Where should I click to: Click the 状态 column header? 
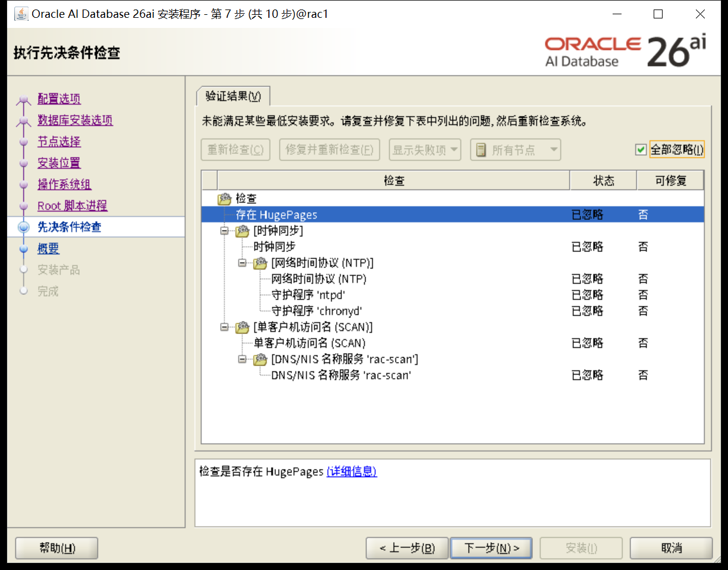(603, 181)
